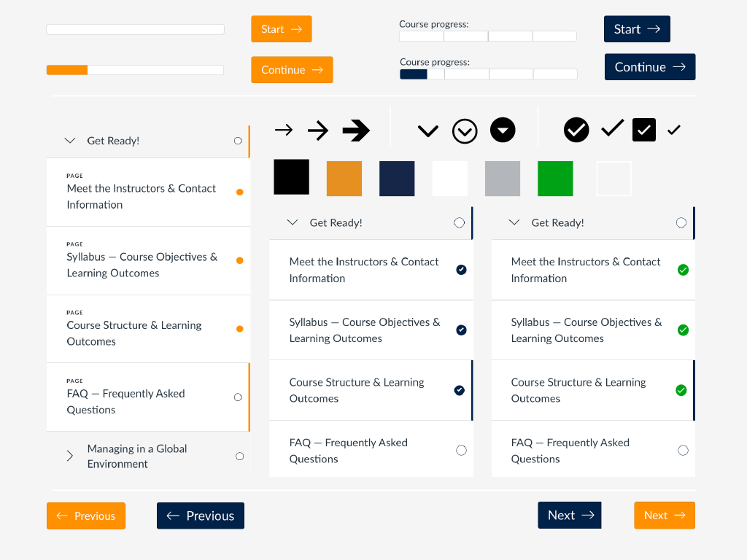Image resolution: width=747 pixels, height=560 pixels.
Task: Click the white checkmark in black circle icon
Action: (576, 131)
